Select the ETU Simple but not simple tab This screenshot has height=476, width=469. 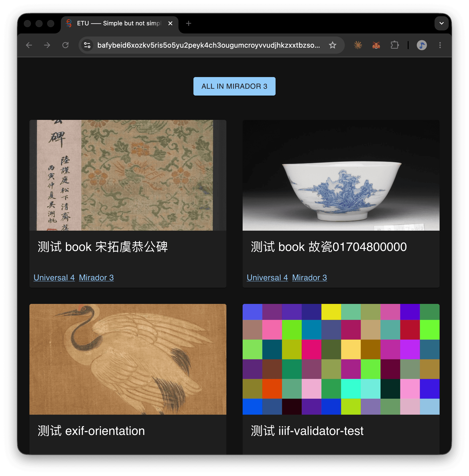[119, 23]
